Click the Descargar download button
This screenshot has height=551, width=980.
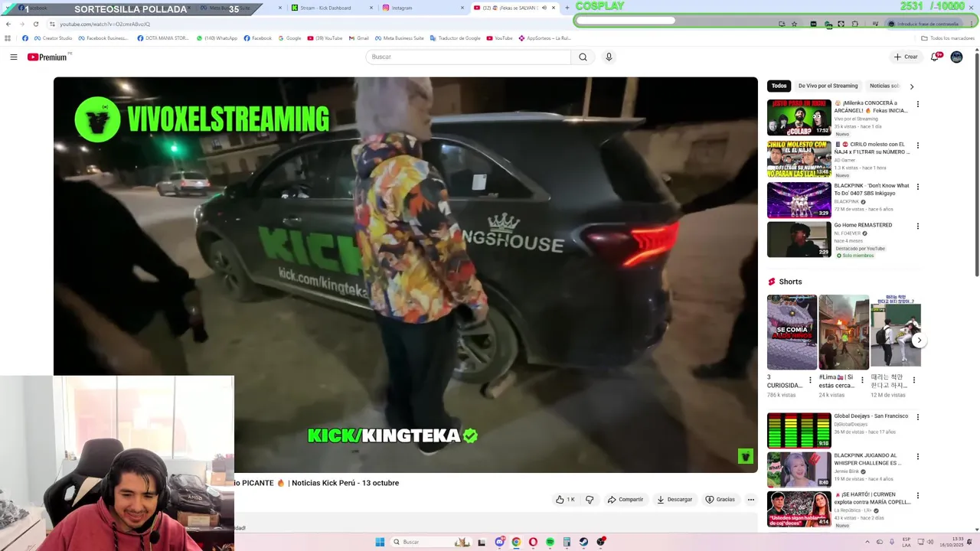[x=675, y=500]
